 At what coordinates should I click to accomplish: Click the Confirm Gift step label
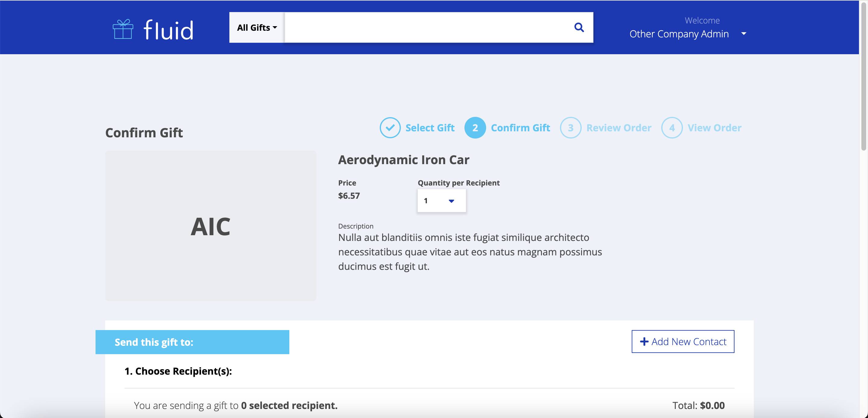520,128
